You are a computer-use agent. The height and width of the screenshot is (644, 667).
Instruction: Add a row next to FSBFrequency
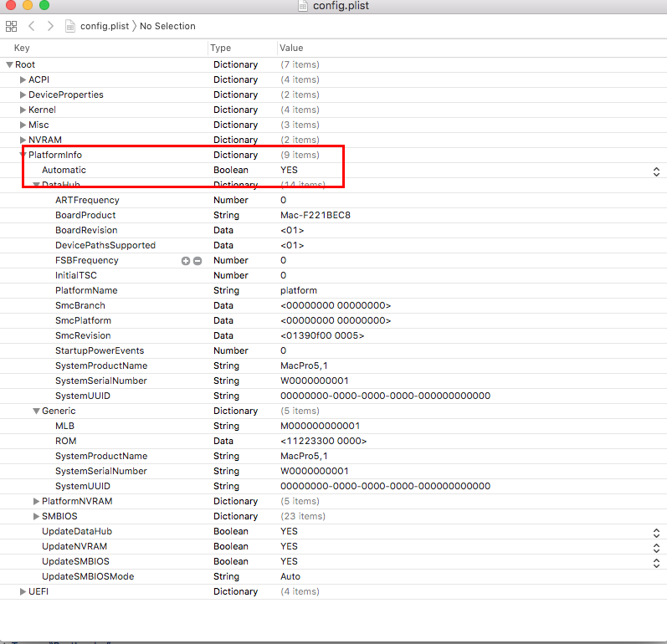tap(186, 261)
